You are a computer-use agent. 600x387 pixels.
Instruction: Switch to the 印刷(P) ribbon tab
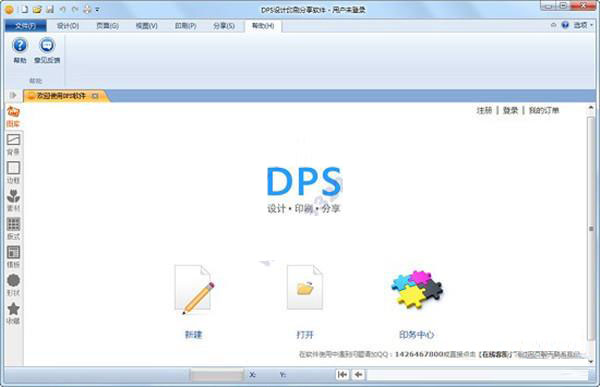coord(186,26)
